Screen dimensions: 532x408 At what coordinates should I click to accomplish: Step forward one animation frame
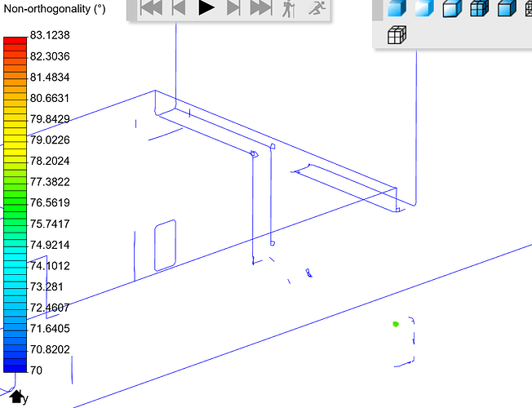(x=233, y=7)
